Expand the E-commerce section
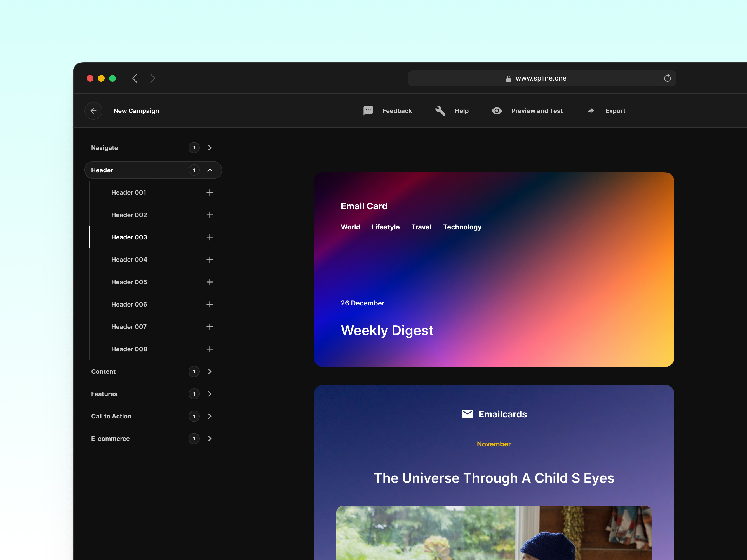 [210, 439]
